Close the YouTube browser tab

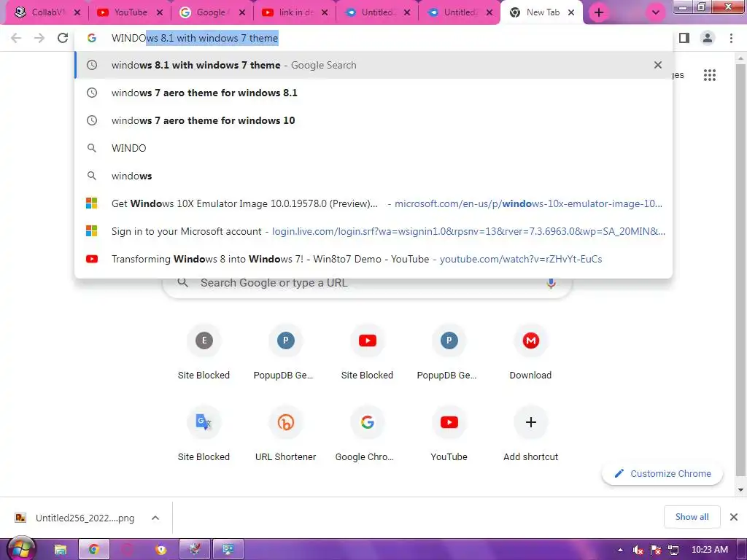pyautogui.click(x=160, y=13)
